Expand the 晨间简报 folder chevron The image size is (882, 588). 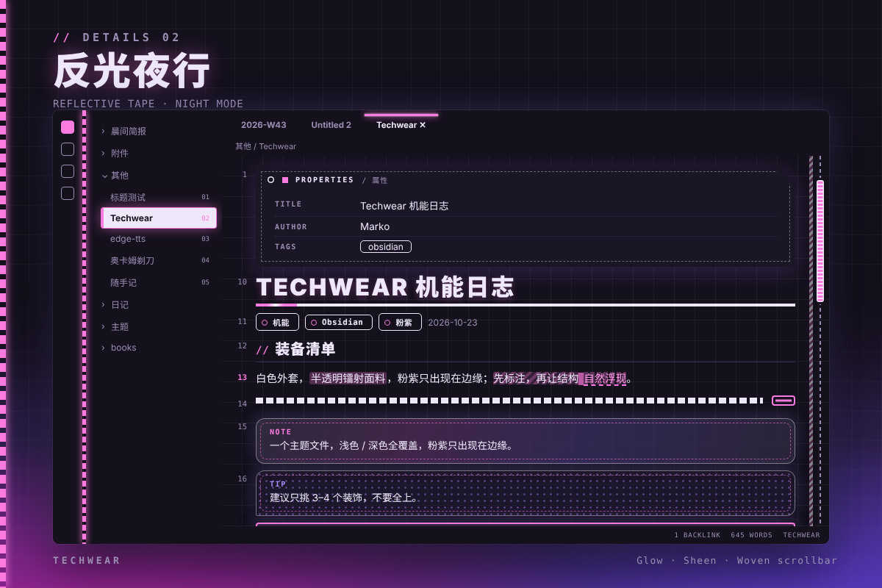point(104,131)
